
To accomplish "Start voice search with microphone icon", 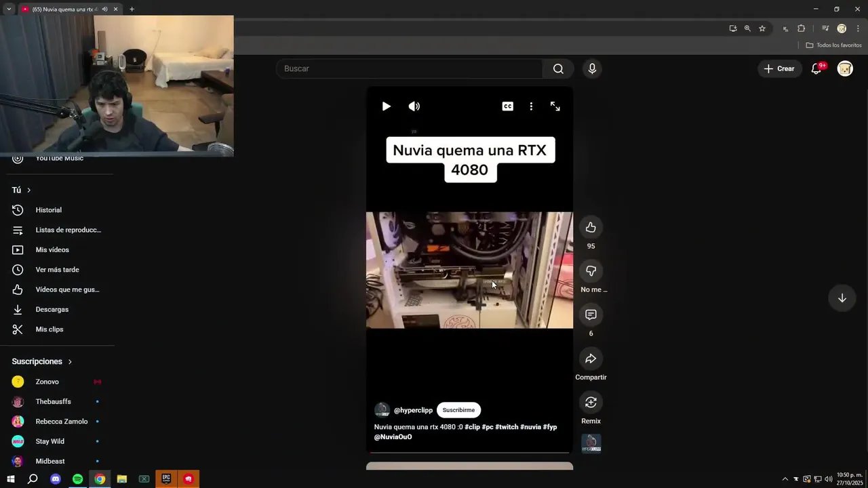I will [x=592, y=68].
